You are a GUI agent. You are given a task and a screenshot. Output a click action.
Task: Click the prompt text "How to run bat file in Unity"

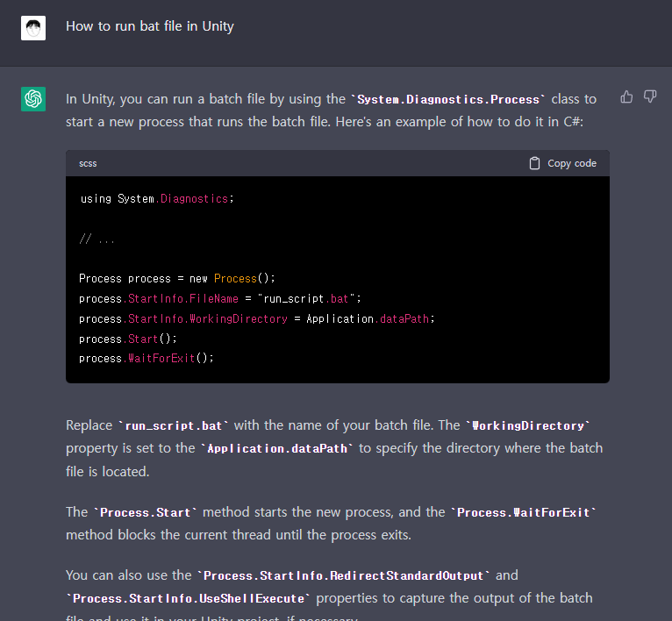(x=150, y=26)
